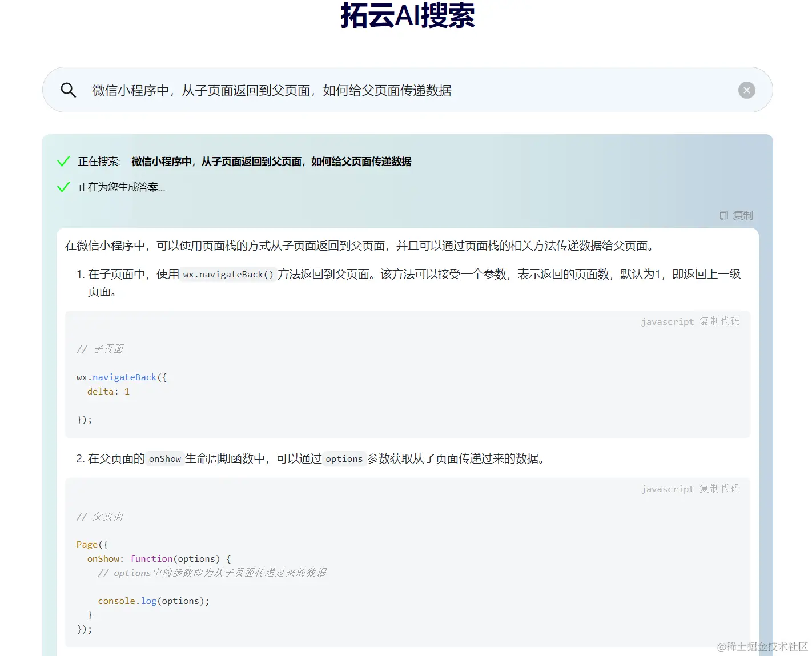Copy code in the 子页面 code block
This screenshot has width=812, height=656.
click(x=719, y=321)
